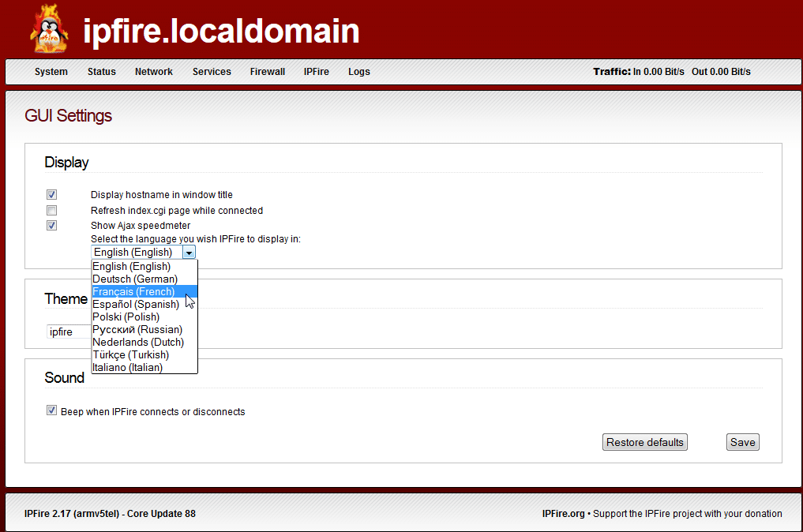Choose Polski (Polish) from the language list
The height and width of the screenshot is (532, 803).
click(x=144, y=317)
